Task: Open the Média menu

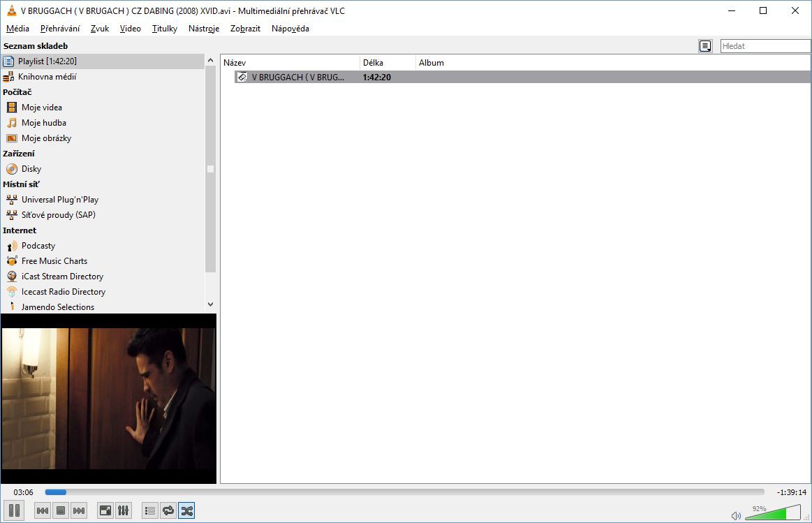Action: pyautogui.click(x=17, y=29)
